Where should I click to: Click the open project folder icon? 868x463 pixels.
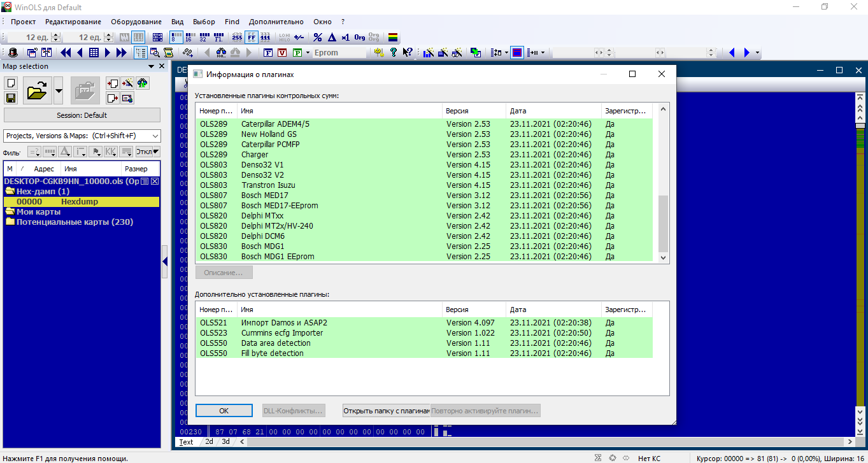click(38, 90)
